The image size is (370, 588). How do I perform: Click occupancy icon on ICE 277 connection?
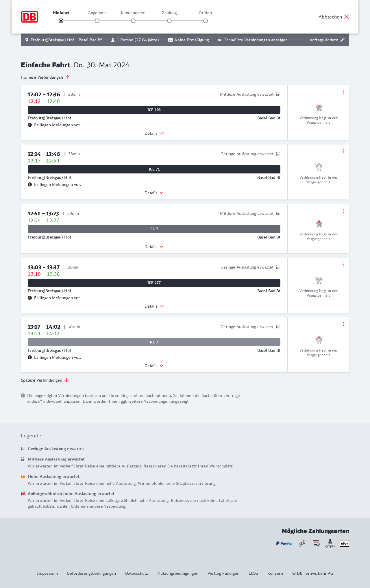tap(278, 267)
